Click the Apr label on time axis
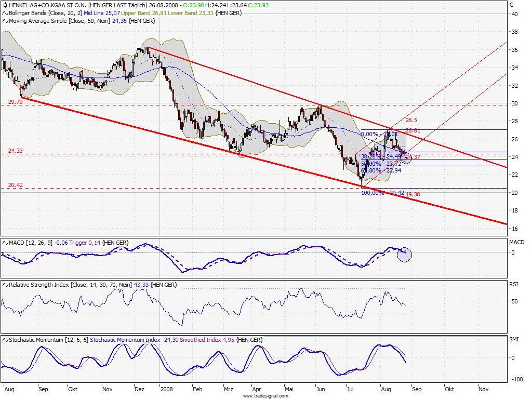 pos(257,389)
